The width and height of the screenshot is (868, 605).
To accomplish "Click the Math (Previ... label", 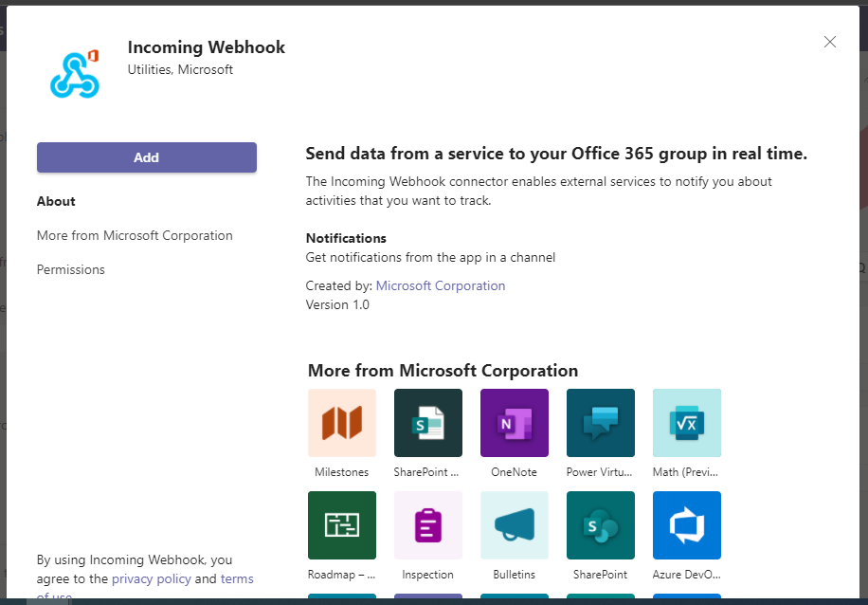I will point(687,472).
